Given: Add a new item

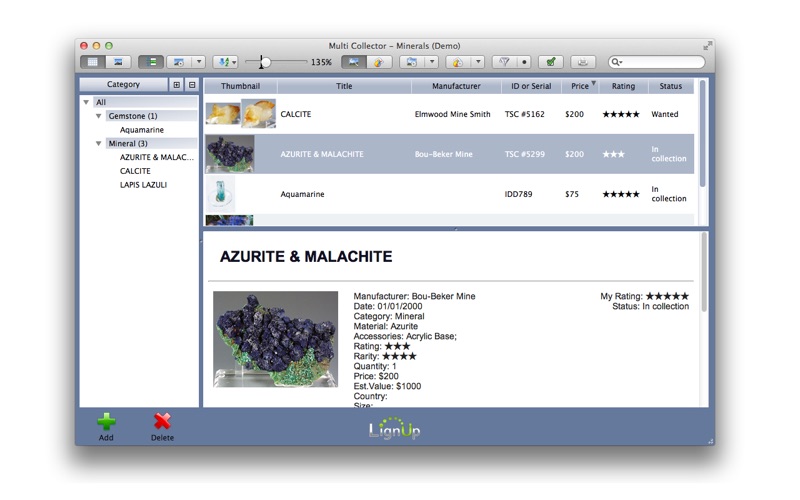Looking at the screenshot, I should [106, 427].
